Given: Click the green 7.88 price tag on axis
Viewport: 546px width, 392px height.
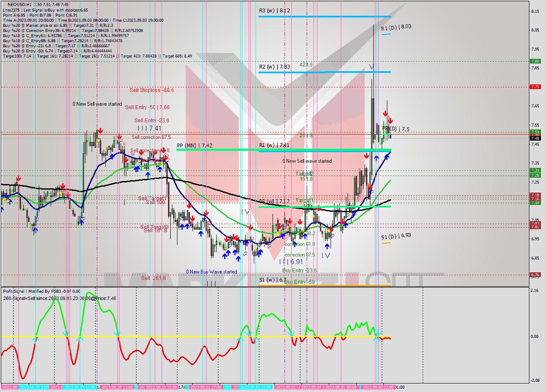Looking at the screenshot, I should click(535, 61).
